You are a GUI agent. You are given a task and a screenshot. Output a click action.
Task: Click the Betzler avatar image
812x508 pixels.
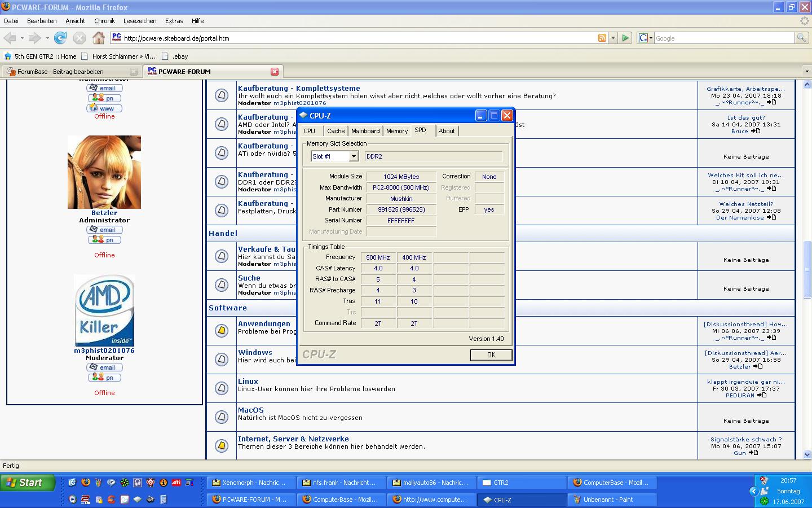(x=104, y=172)
